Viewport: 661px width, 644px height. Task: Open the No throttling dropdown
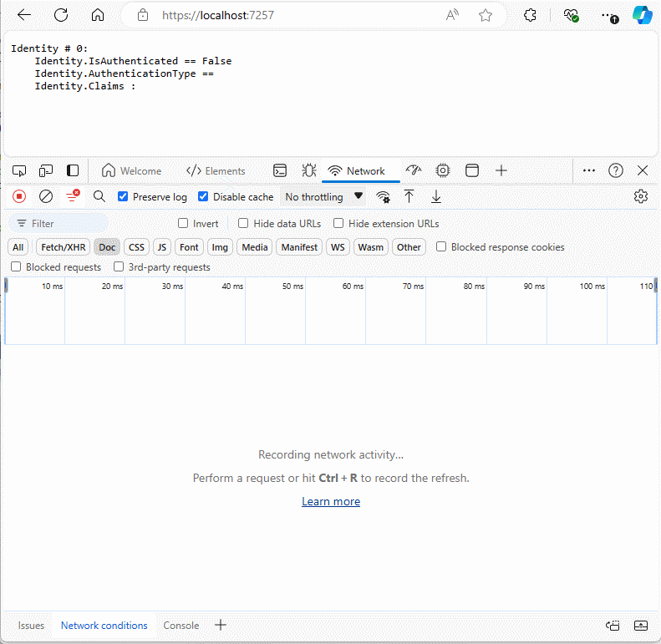pyautogui.click(x=323, y=197)
